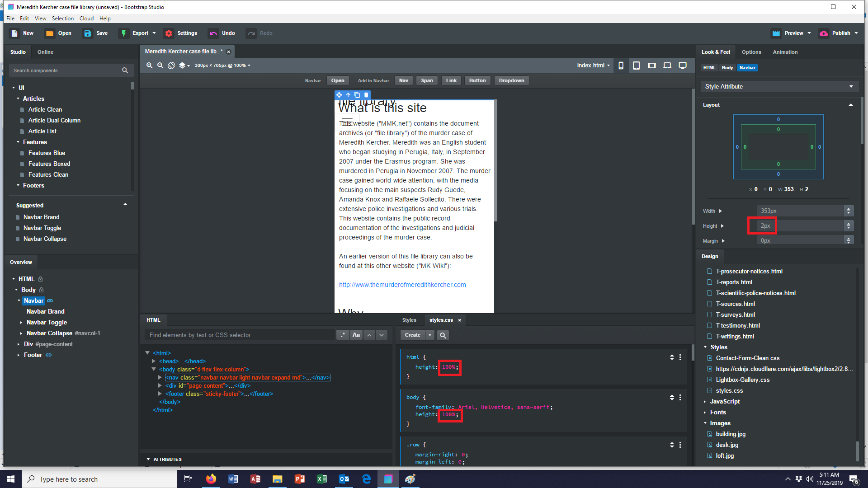Open index.html page selector
Viewport: 868px width, 488px height.
[593, 66]
